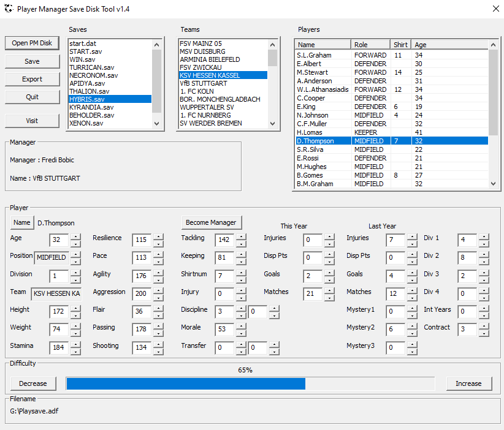This screenshot has width=504, height=430.
Task: Click the Open PM Disk button
Action: tap(32, 43)
